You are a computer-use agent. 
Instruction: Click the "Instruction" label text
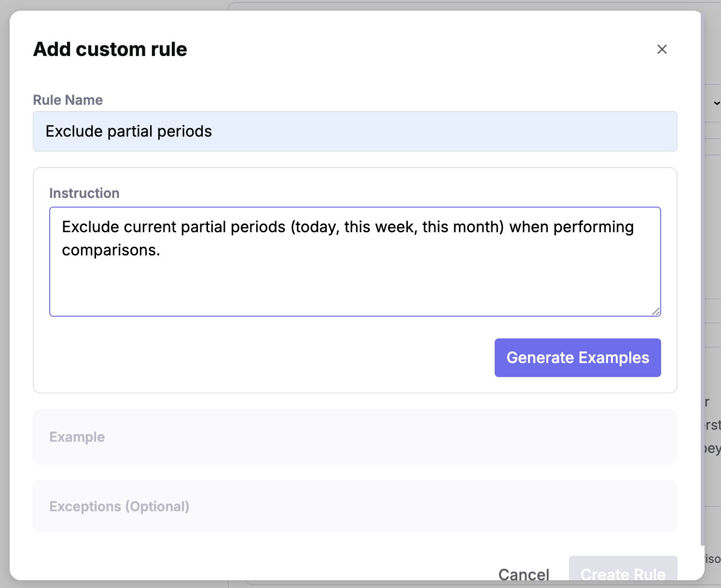pyautogui.click(x=84, y=193)
